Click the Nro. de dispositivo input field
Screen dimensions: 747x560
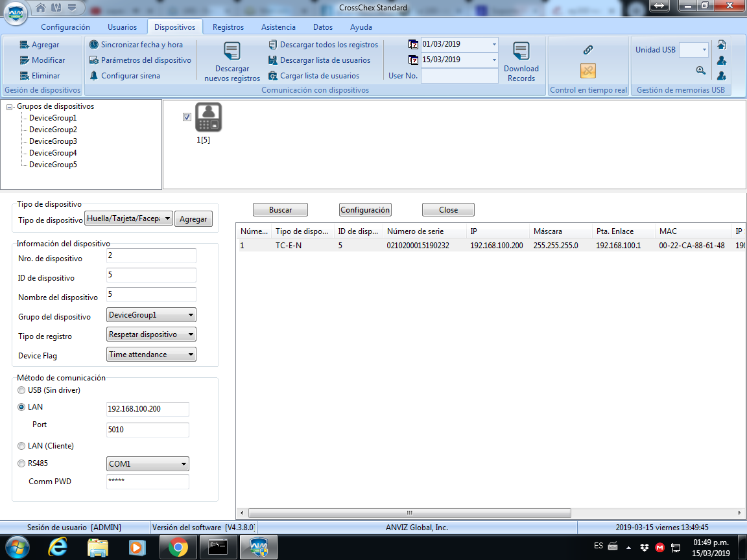pos(151,256)
